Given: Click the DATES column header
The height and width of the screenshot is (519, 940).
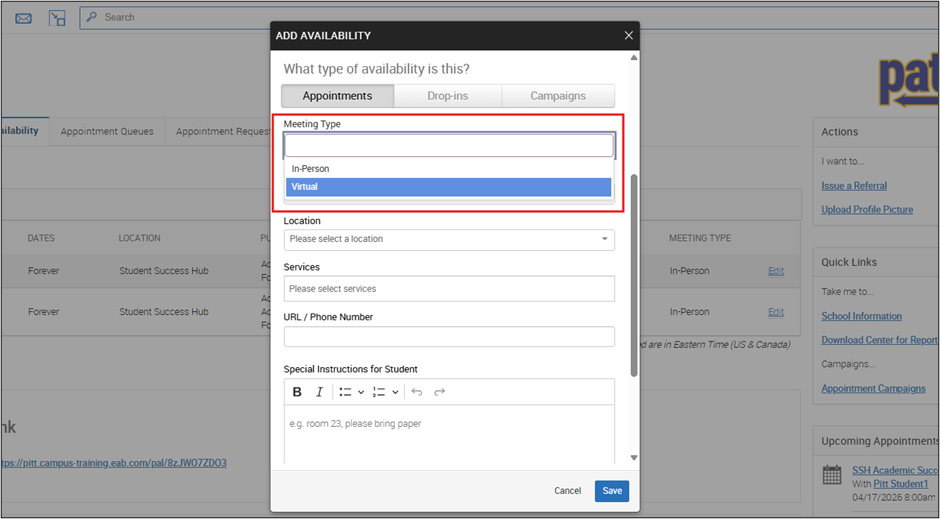Looking at the screenshot, I should pos(41,238).
